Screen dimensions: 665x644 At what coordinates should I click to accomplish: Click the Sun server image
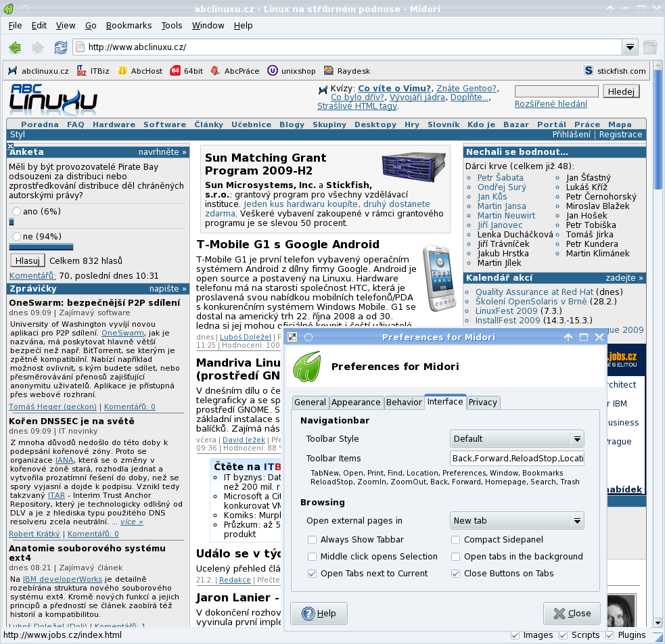click(x=413, y=167)
